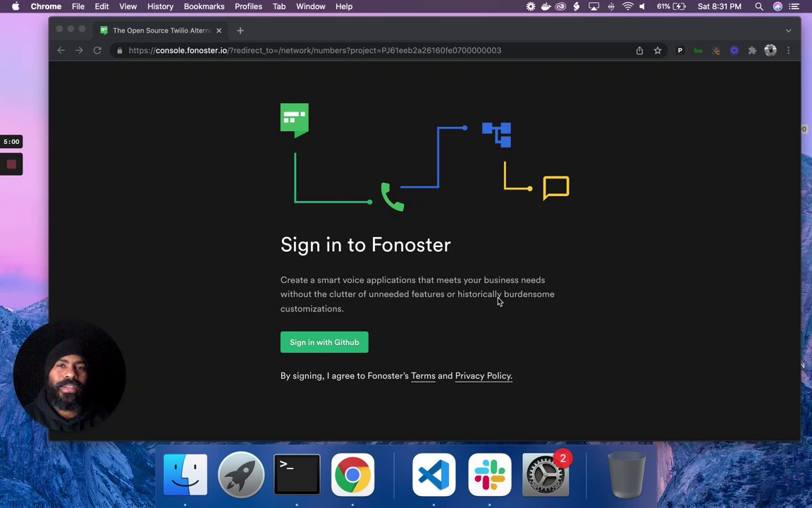Stop the recording with red square button

(x=11, y=164)
